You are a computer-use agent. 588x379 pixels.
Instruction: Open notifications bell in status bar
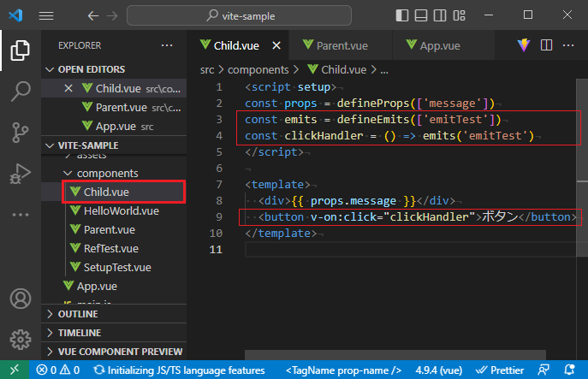[x=569, y=370]
